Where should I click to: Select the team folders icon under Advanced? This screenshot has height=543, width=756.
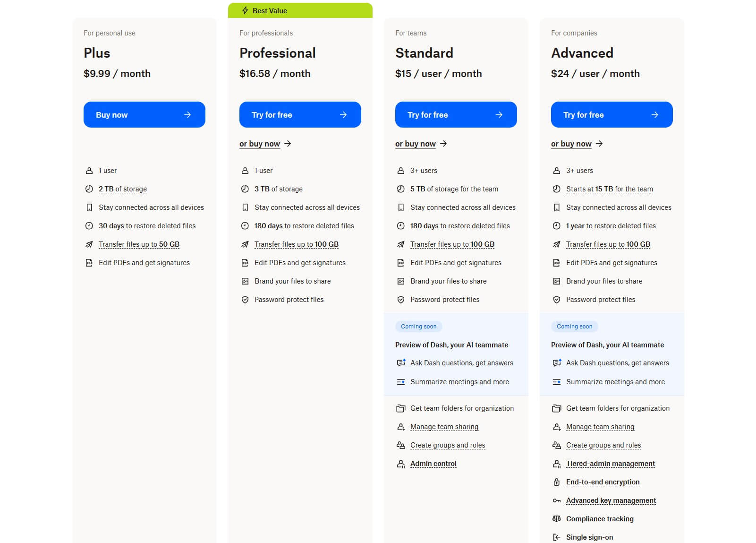pos(557,408)
